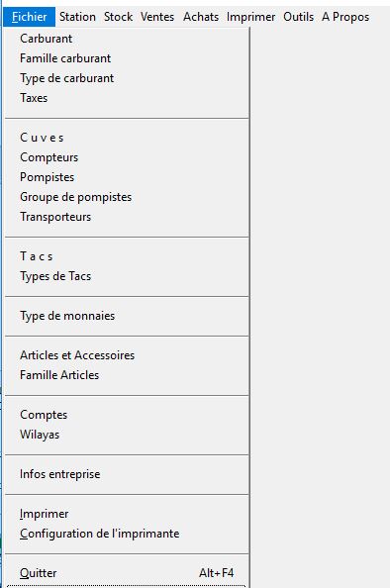This screenshot has height=588, width=390.
Task: Open Articles et Accessoires
Action: pyautogui.click(x=127, y=355)
